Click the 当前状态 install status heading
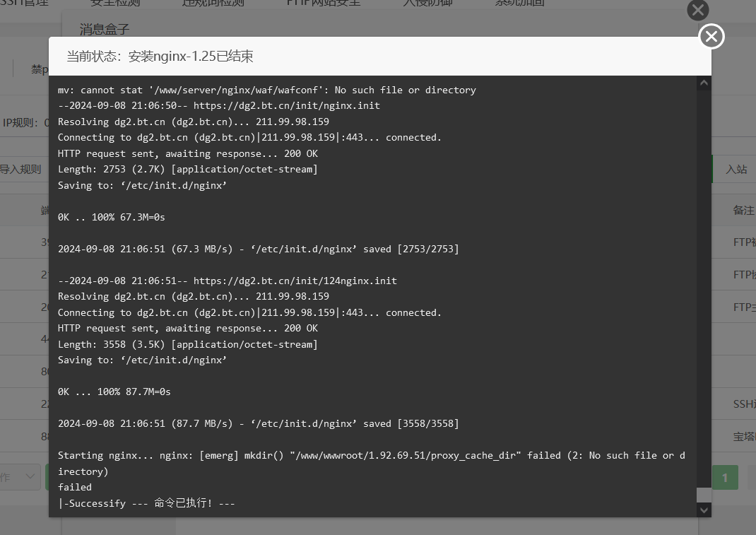 click(160, 57)
